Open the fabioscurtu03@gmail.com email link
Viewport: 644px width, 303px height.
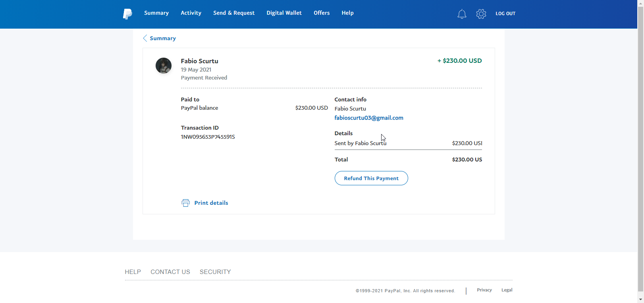[x=369, y=118]
